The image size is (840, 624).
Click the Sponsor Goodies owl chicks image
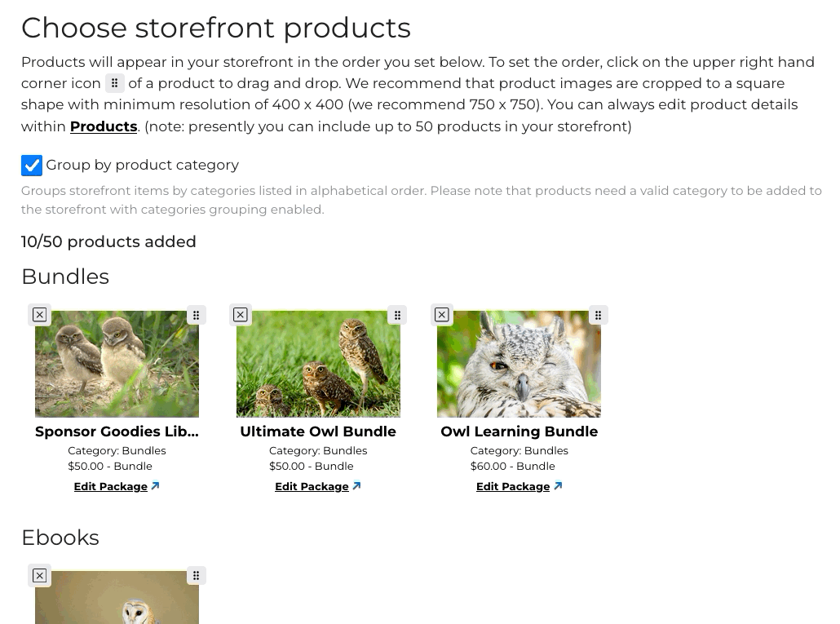[117, 365]
